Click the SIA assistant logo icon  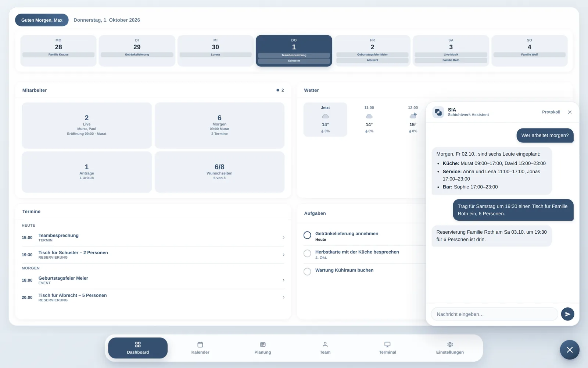tap(438, 112)
